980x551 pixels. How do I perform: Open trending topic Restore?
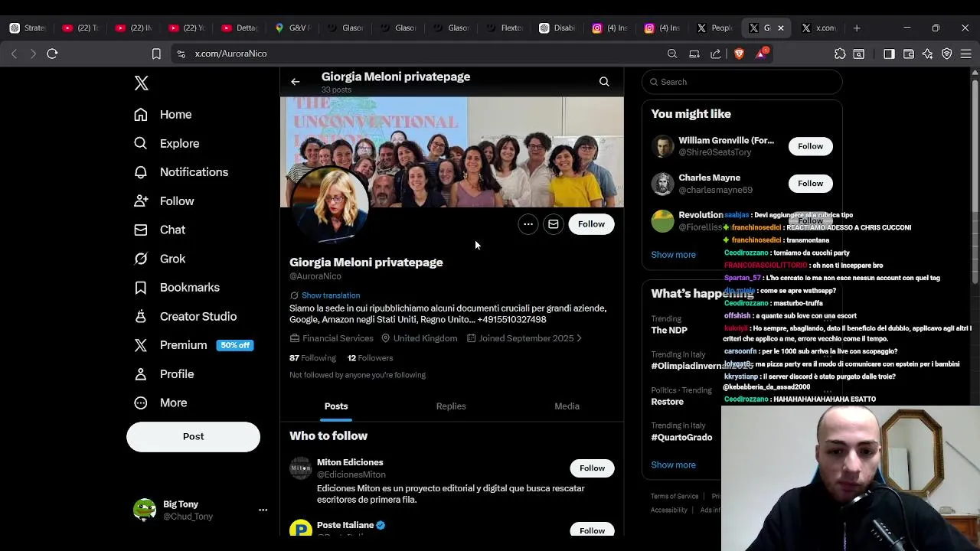[667, 402]
